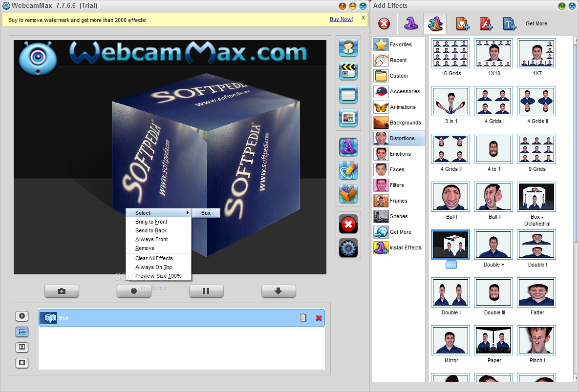The image size is (579, 392).
Task: Open the doodle pencil tool icon
Action: click(x=348, y=170)
